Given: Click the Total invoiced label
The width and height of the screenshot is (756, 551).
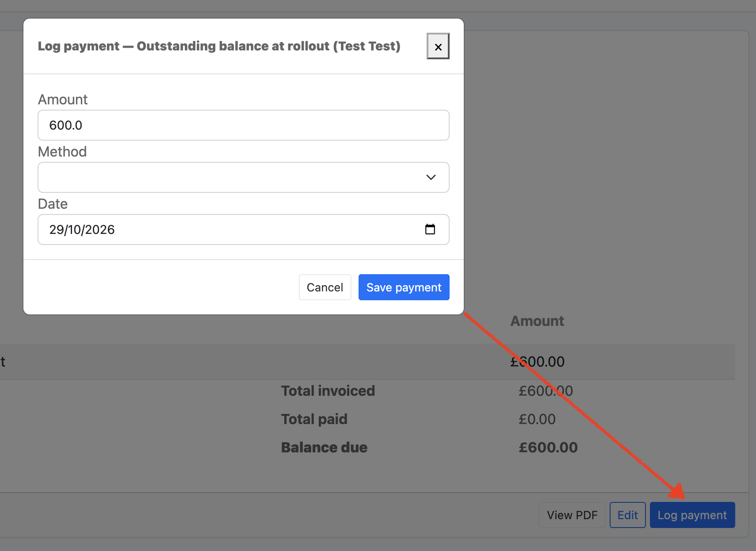Looking at the screenshot, I should [x=328, y=391].
